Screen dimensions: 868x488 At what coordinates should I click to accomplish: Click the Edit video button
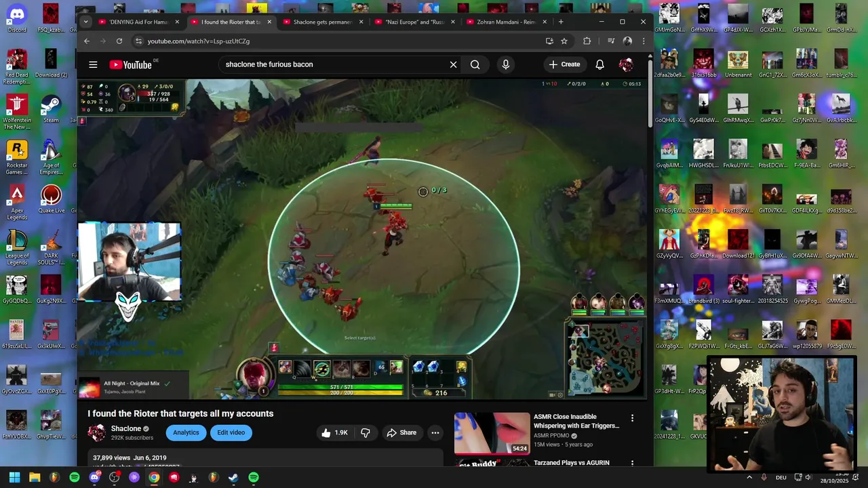pos(231,432)
